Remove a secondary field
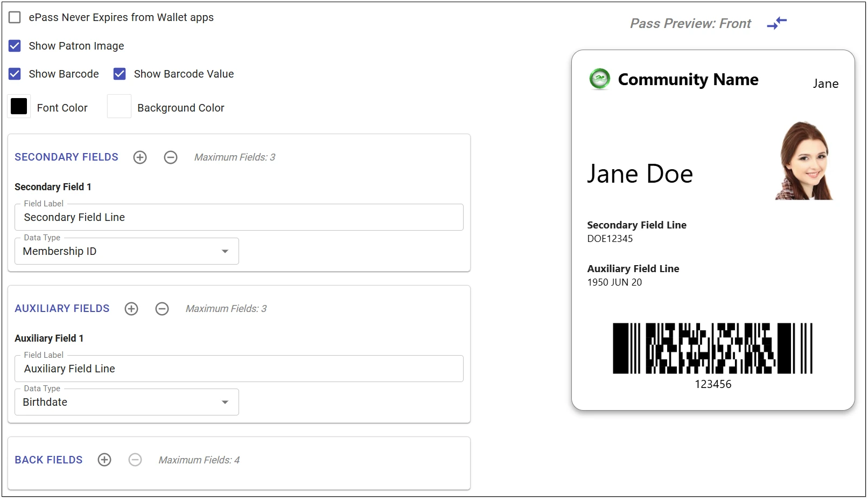This screenshot has width=868, height=499. click(171, 157)
